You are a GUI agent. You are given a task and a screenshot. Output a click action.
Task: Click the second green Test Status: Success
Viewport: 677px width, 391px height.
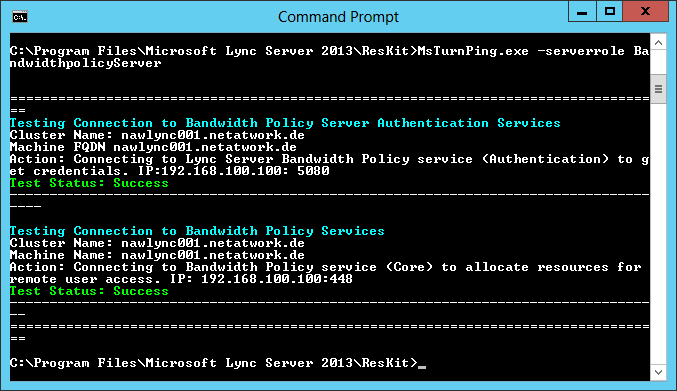(x=89, y=291)
